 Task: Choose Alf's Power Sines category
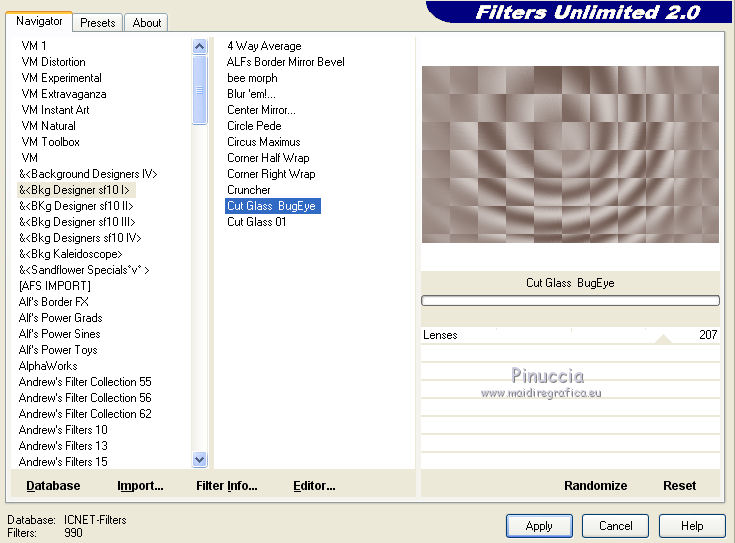[59, 334]
